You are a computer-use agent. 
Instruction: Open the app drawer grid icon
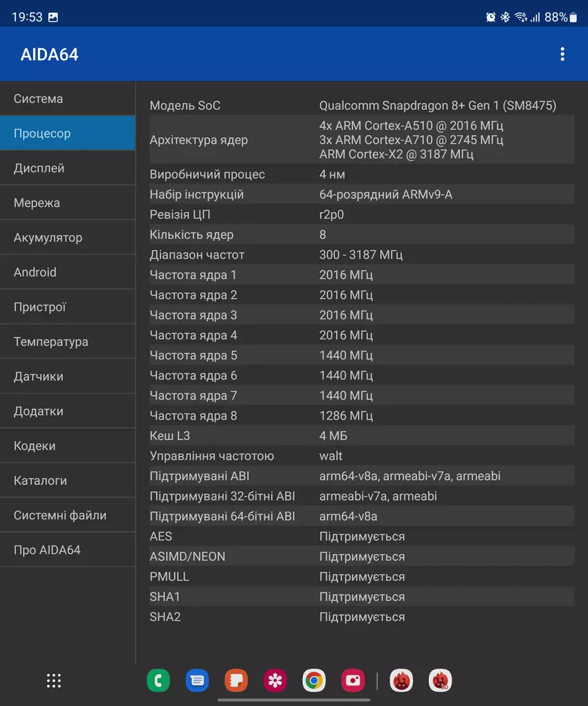[x=54, y=680]
